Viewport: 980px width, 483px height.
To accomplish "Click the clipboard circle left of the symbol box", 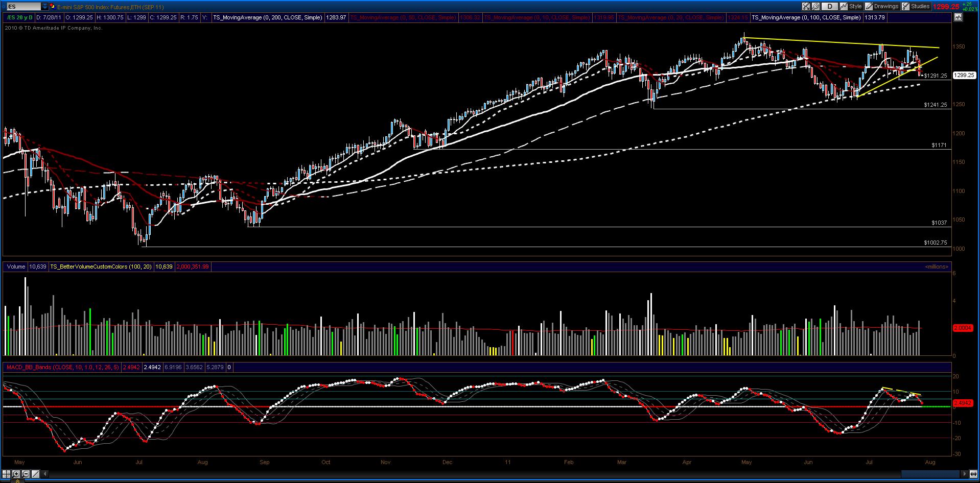I will point(4,7).
